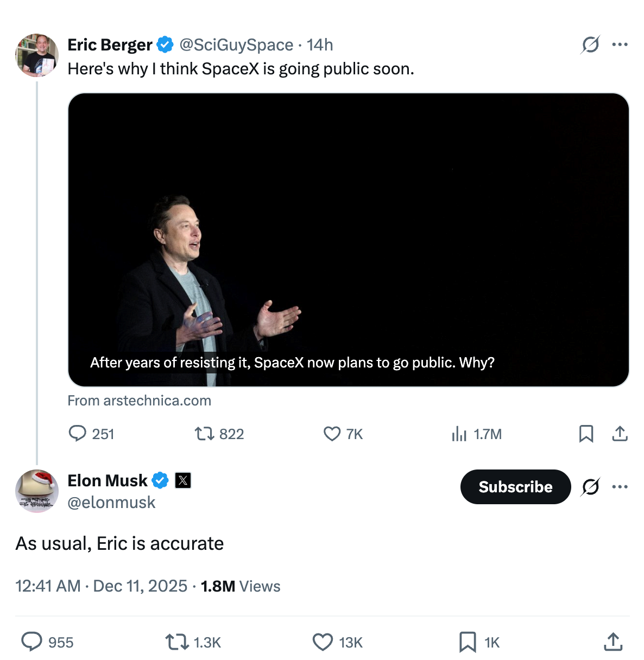Viewport: 644px width, 660px height.
Task: Click Grok icon beside Subscribe button
Action: point(590,486)
